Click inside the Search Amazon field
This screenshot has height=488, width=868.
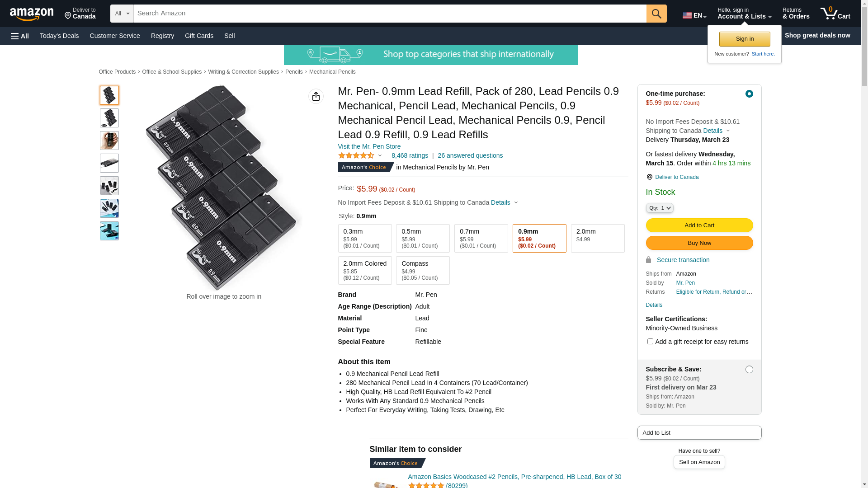point(390,14)
